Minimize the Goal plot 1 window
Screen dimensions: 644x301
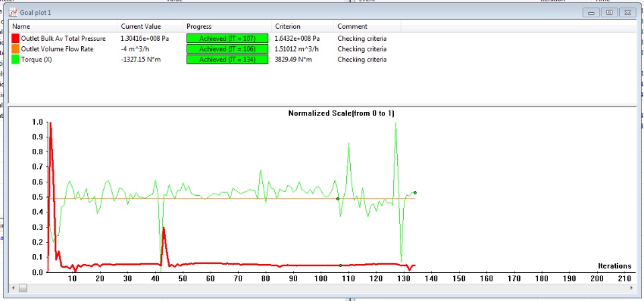pyautogui.click(x=592, y=13)
